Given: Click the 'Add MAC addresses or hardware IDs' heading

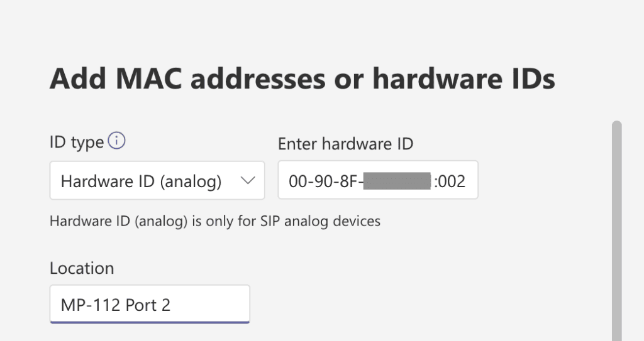Looking at the screenshot, I should coord(303,78).
